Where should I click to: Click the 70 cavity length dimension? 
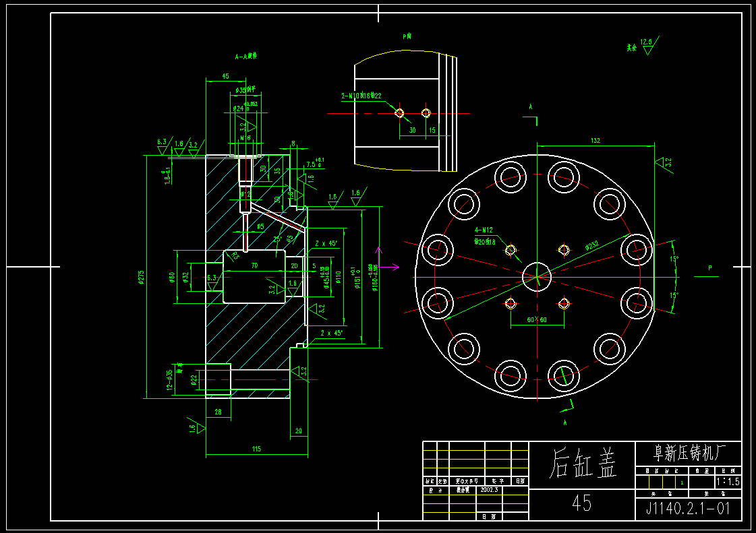point(254,265)
